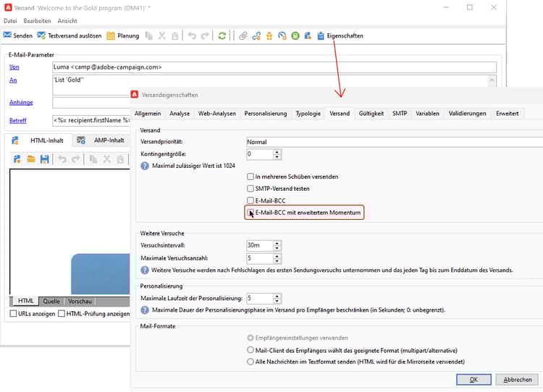Image resolution: width=543 pixels, height=392 pixels.
Task: Enable In mehreren Schüben versenden checkbox
Action: 251,176
